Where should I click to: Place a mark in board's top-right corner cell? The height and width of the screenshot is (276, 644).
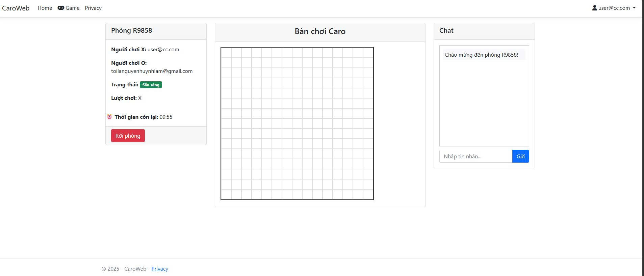click(x=368, y=53)
